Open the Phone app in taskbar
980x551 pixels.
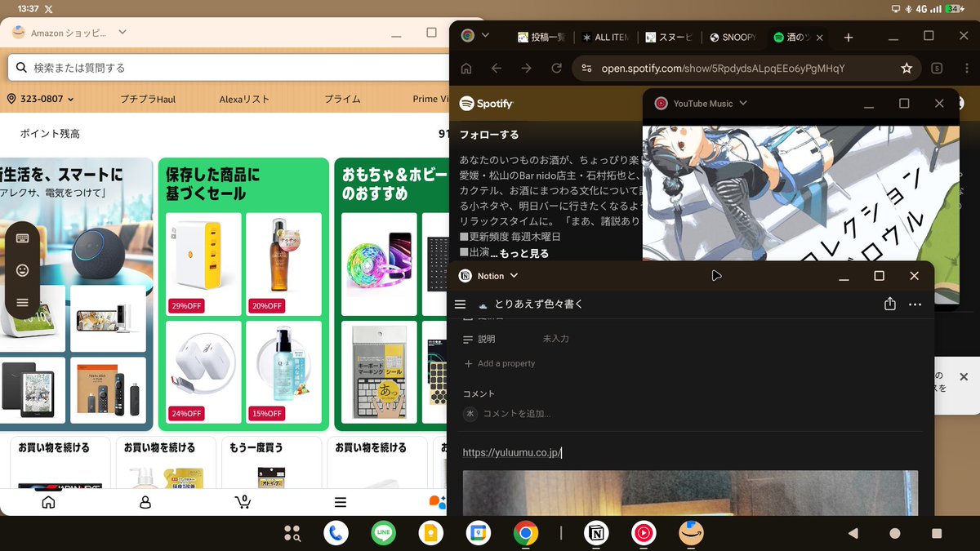click(x=336, y=533)
